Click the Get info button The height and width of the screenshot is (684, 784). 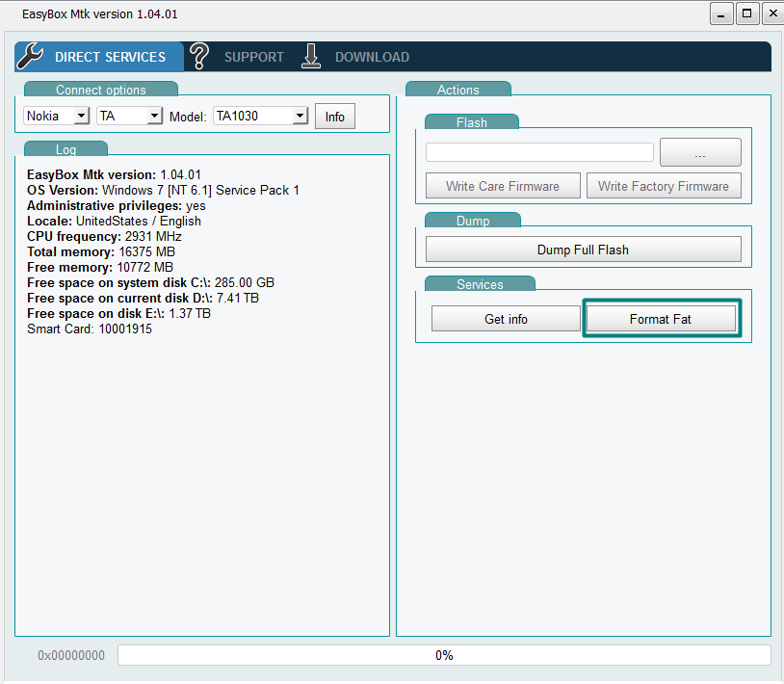(x=506, y=319)
